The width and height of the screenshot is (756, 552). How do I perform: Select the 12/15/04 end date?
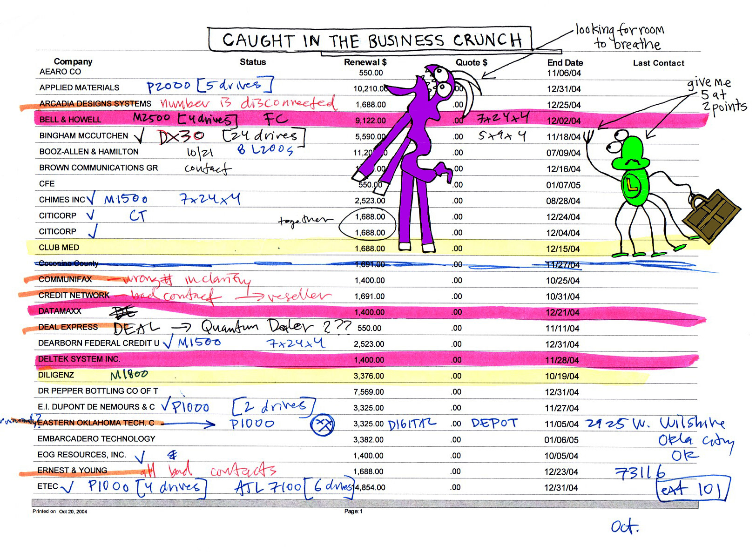563,249
